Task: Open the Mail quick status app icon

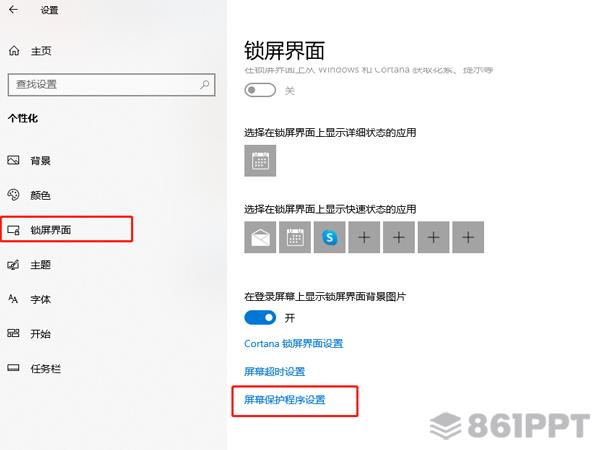Action: [x=260, y=237]
